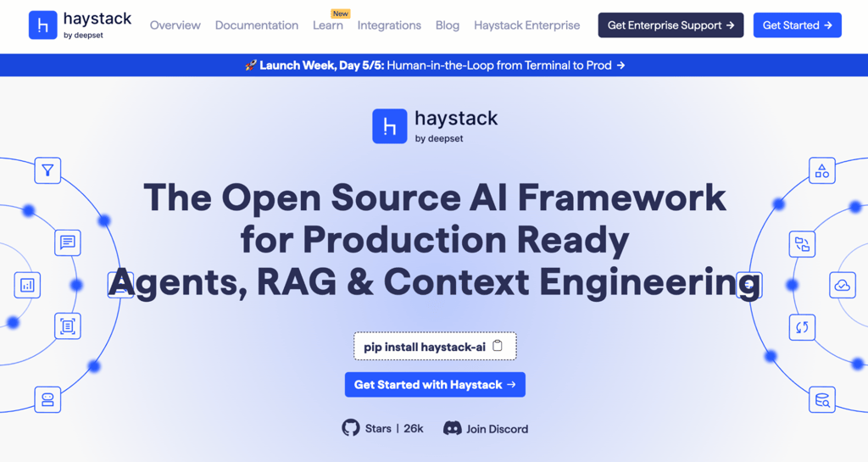
Task: Click the hero headline 'The Open Source AI Framework'
Action: click(x=435, y=198)
